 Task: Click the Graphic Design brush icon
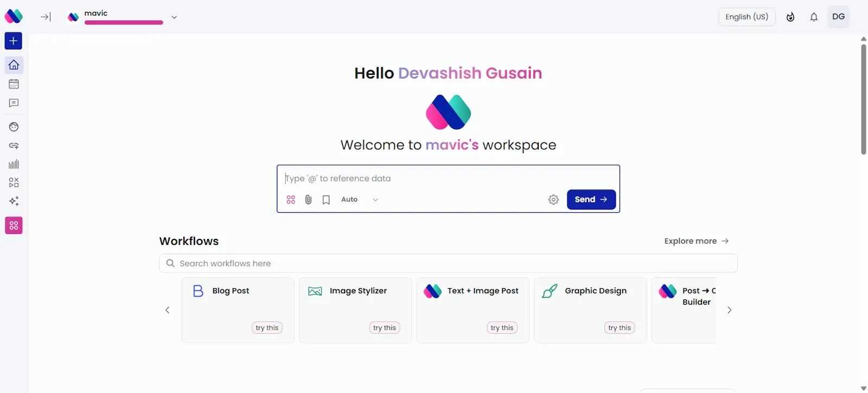(550, 291)
